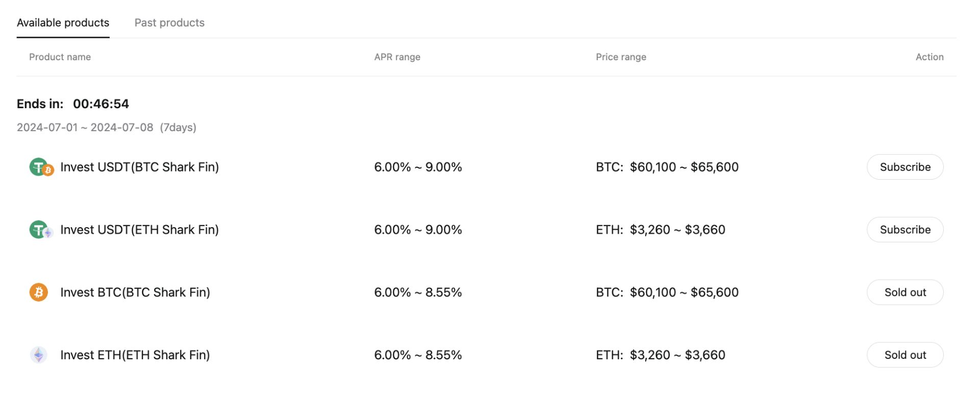Click Sold out for Invest BTC product

(x=905, y=292)
